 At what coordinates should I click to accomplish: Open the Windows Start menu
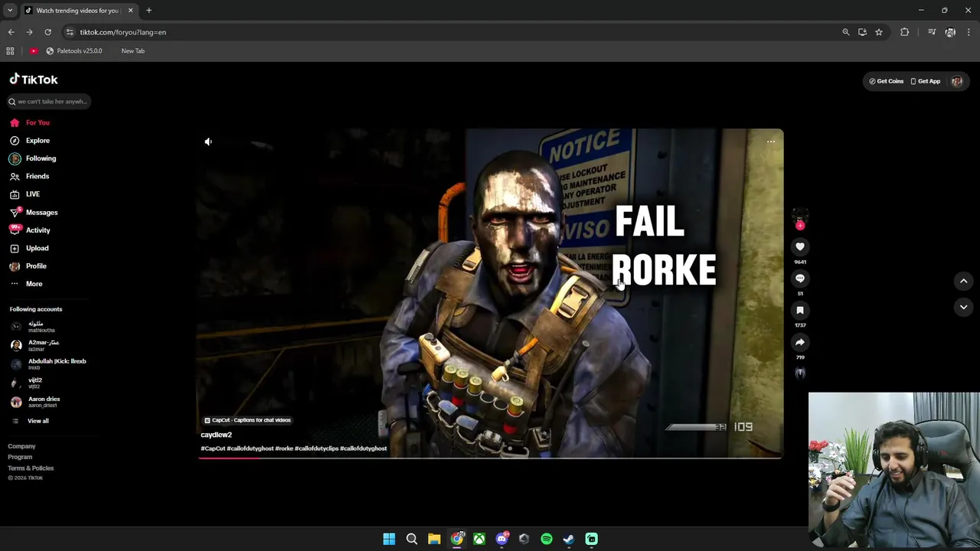pos(389,539)
